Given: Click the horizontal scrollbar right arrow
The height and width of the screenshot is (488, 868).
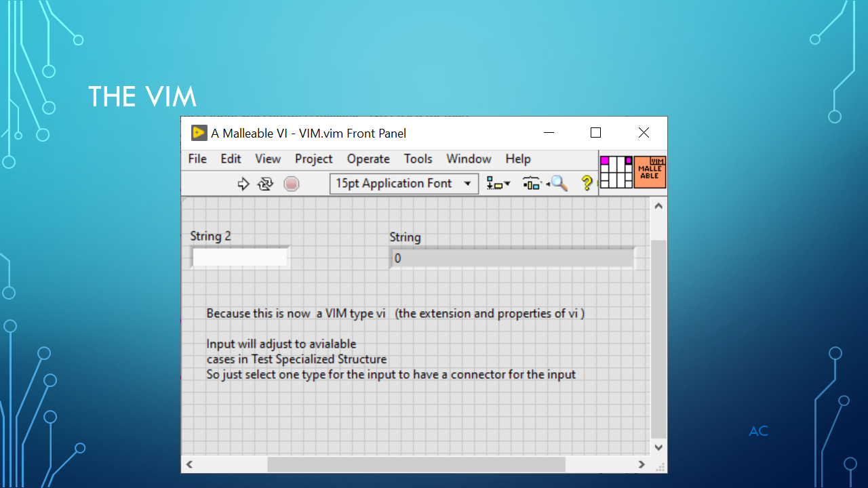Looking at the screenshot, I should (x=642, y=465).
